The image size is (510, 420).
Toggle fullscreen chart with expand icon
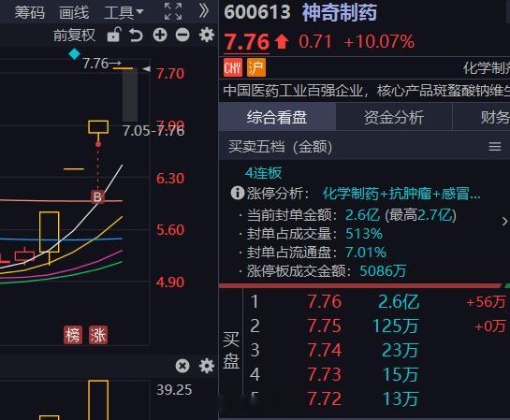(x=173, y=12)
